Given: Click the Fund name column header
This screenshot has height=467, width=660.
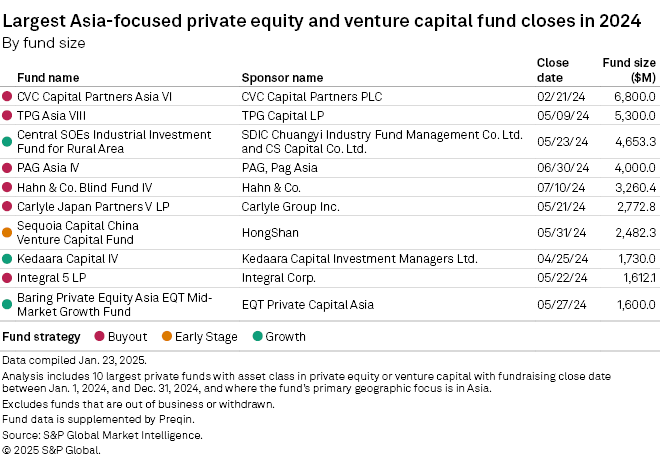Looking at the screenshot, I should (48, 77).
